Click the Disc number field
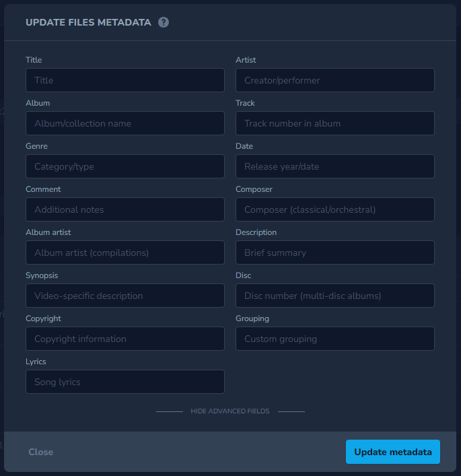Screen dimensions: 461x476 pyautogui.click(x=334, y=296)
